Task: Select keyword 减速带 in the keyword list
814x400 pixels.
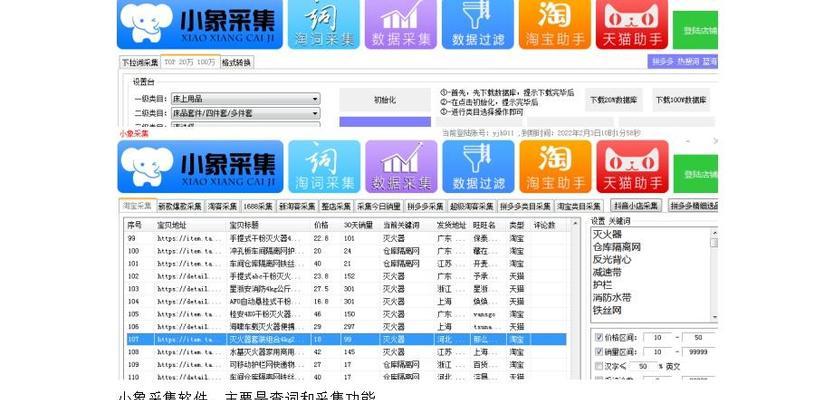Action: point(607,272)
